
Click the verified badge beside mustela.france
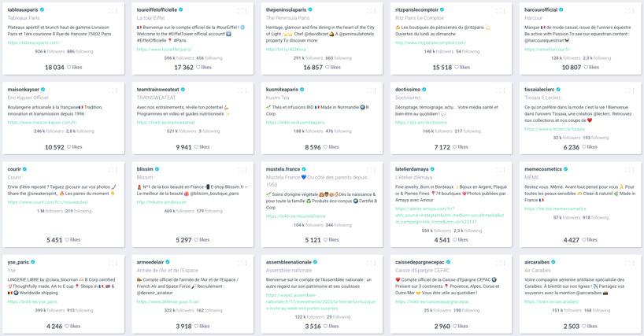[304, 169]
